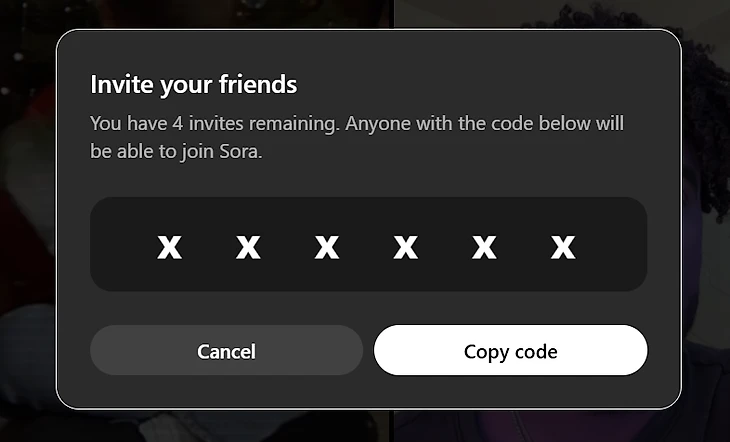Click the fifth X in the code
The image size is (730, 442).
(x=484, y=246)
